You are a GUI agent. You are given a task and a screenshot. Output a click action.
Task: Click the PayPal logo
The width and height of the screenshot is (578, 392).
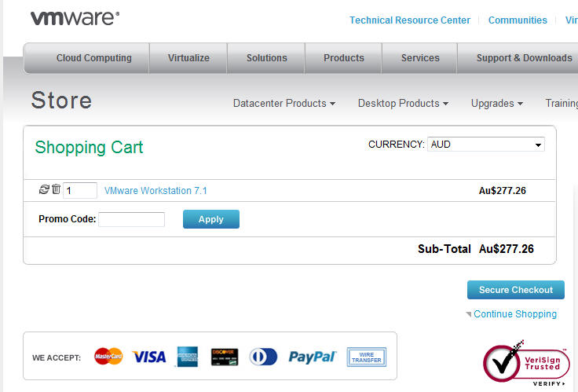click(x=313, y=357)
